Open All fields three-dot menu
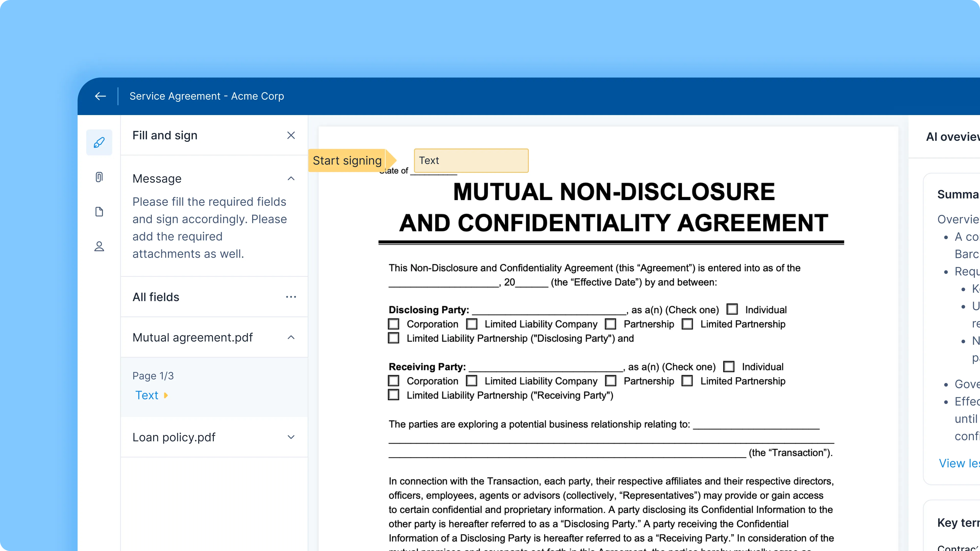The image size is (980, 551). tap(291, 297)
